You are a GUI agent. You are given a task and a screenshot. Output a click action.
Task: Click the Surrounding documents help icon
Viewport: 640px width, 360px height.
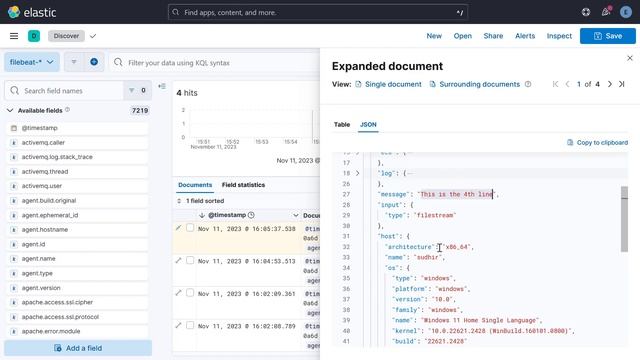[x=528, y=84]
